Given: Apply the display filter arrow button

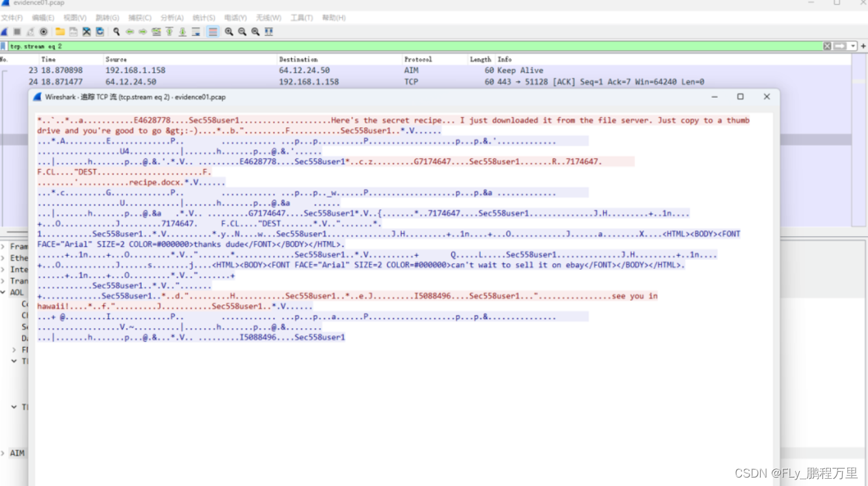Looking at the screenshot, I should 840,46.
